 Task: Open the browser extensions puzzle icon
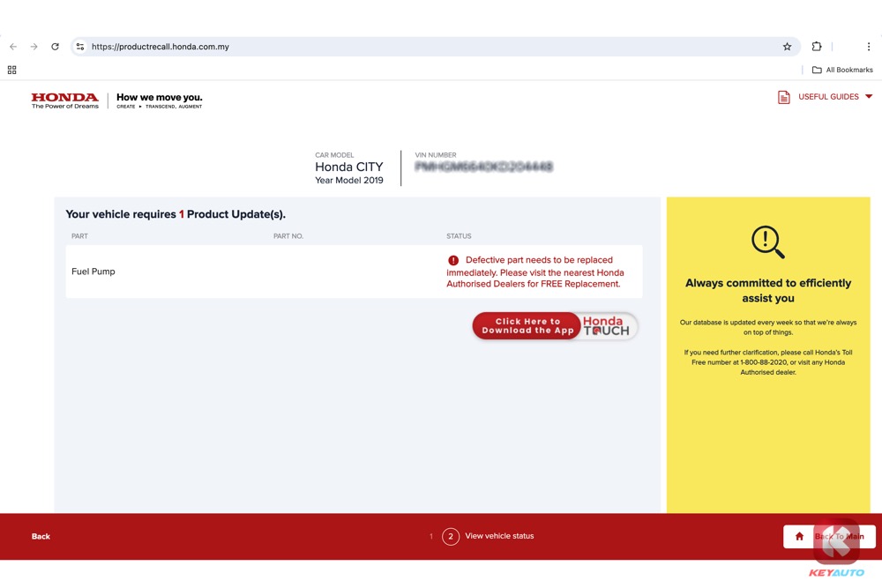pyautogui.click(x=817, y=47)
